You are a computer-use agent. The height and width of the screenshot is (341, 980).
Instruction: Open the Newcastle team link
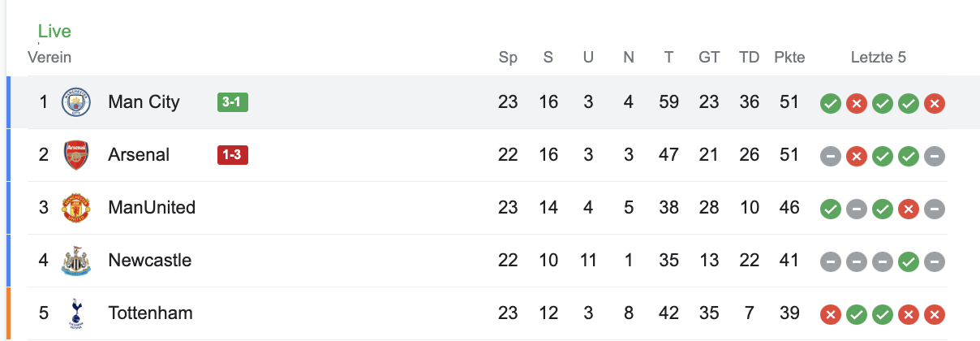(149, 261)
